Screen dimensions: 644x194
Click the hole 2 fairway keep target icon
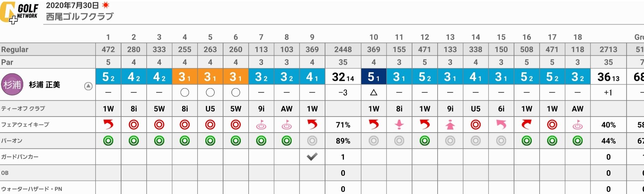(x=134, y=125)
